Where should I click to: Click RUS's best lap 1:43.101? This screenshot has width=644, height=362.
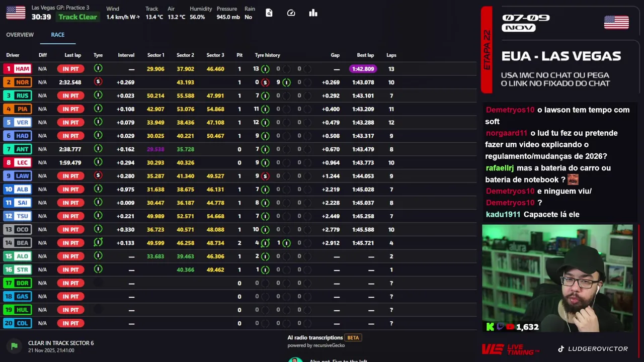(363, 96)
